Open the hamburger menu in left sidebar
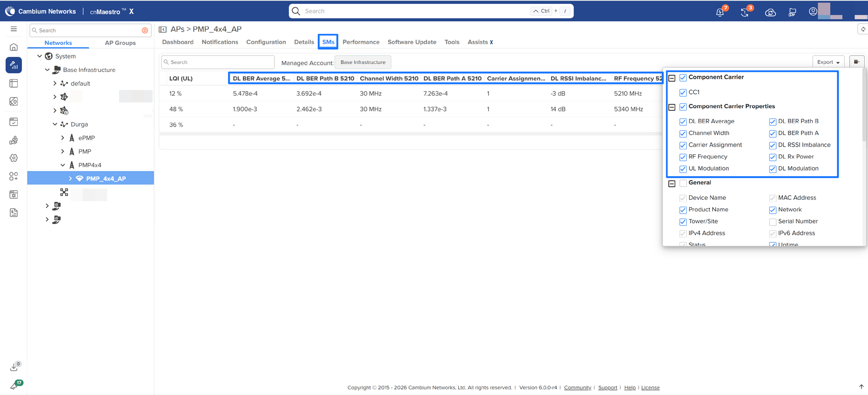Image resolution: width=868 pixels, height=395 pixels. (14, 29)
